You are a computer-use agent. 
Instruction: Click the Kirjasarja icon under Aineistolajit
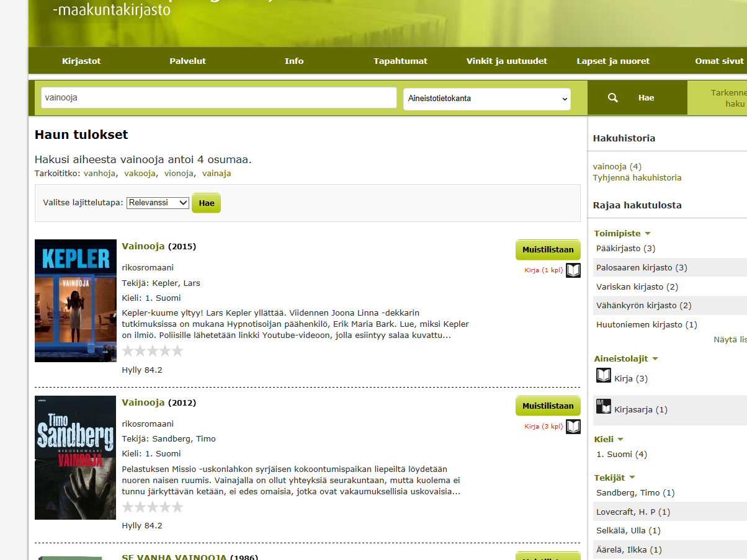point(604,407)
